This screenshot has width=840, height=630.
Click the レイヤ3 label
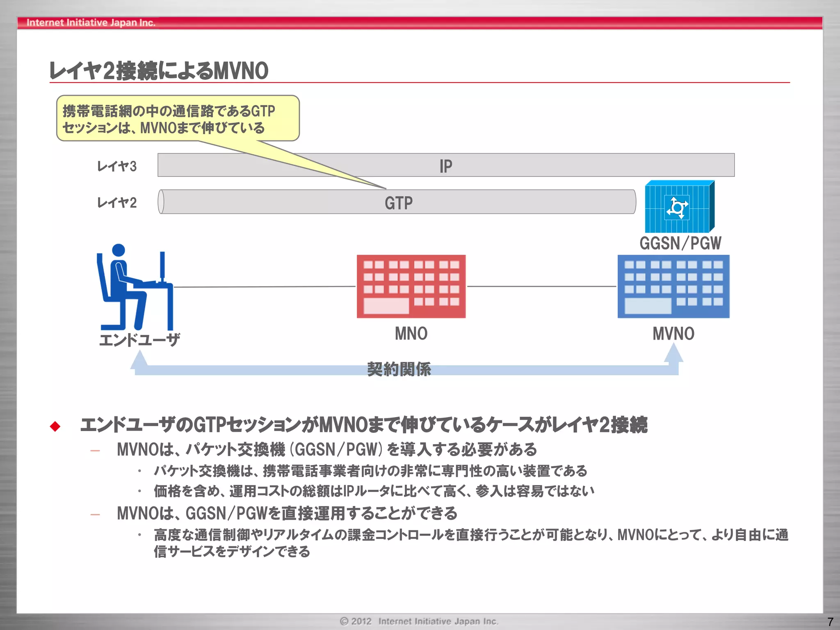tap(117, 166)
